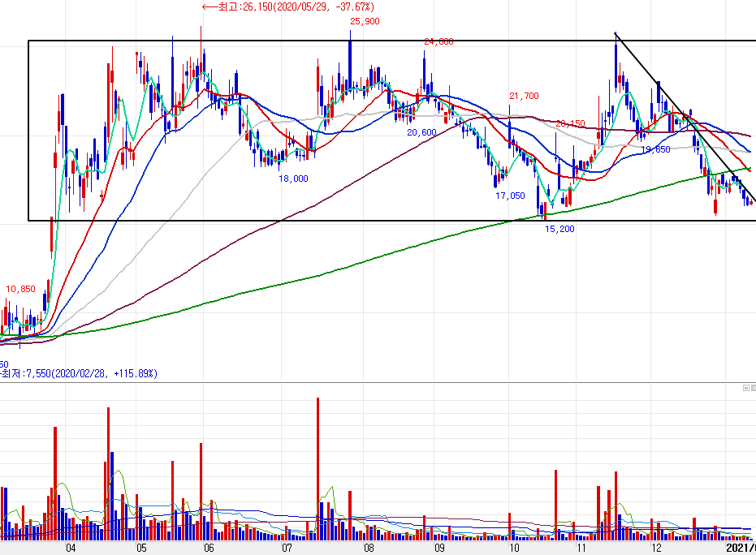Click the 07 month label on time axis
Screen dimensions: 756x555
pyautogui.click(x=287, y=548)
